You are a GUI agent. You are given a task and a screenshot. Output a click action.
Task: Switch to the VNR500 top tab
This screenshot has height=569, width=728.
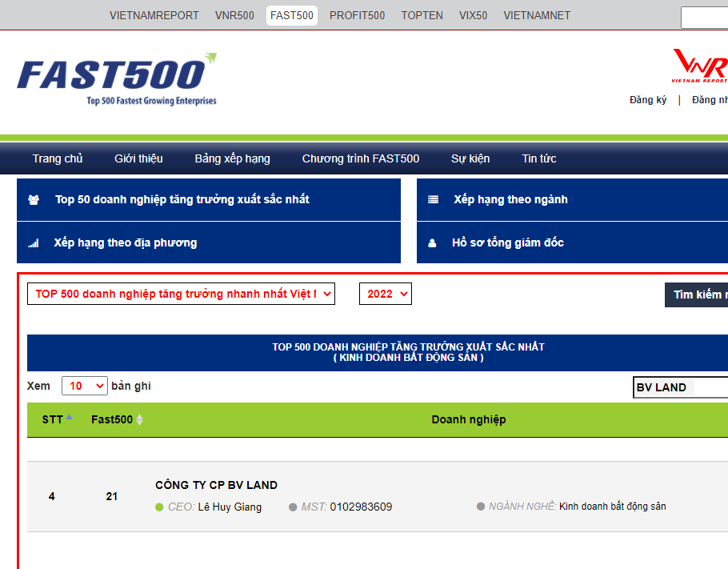[x=234, y=15]
